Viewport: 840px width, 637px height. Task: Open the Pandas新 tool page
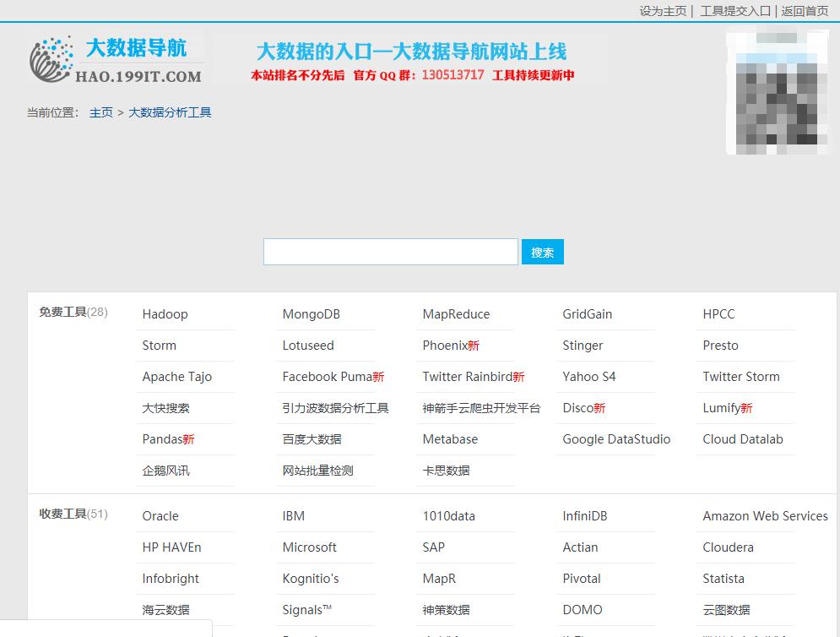(166, 438)
